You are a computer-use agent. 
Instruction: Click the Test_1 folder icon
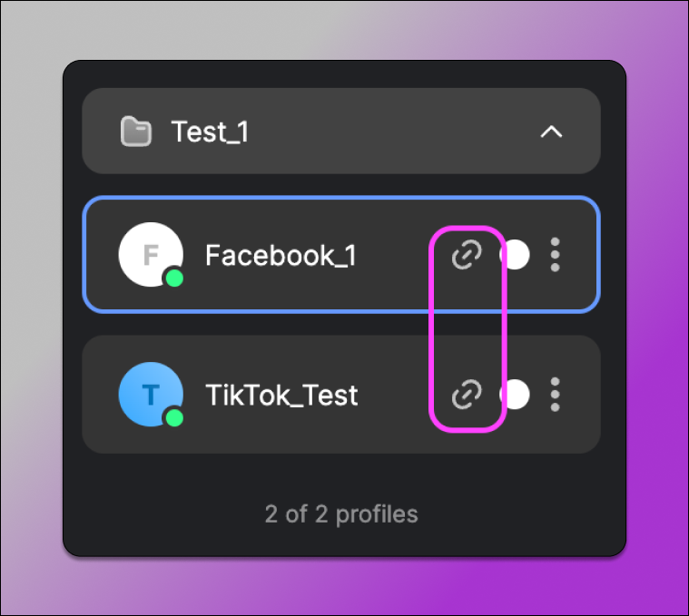point(135,132)
